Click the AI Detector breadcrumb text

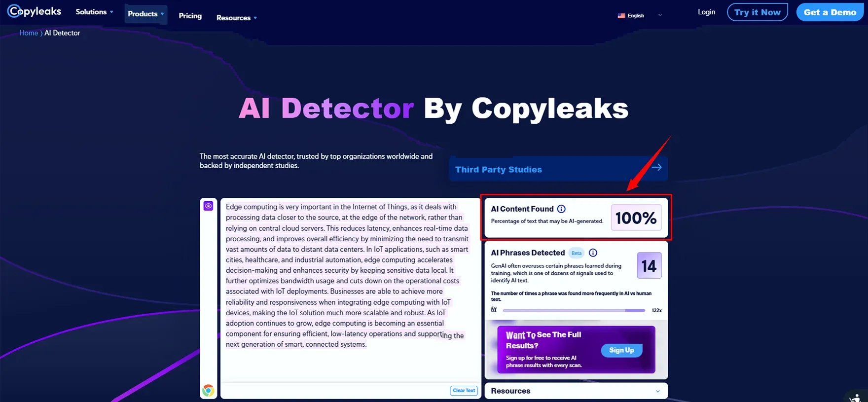click(x=62, y=33)
